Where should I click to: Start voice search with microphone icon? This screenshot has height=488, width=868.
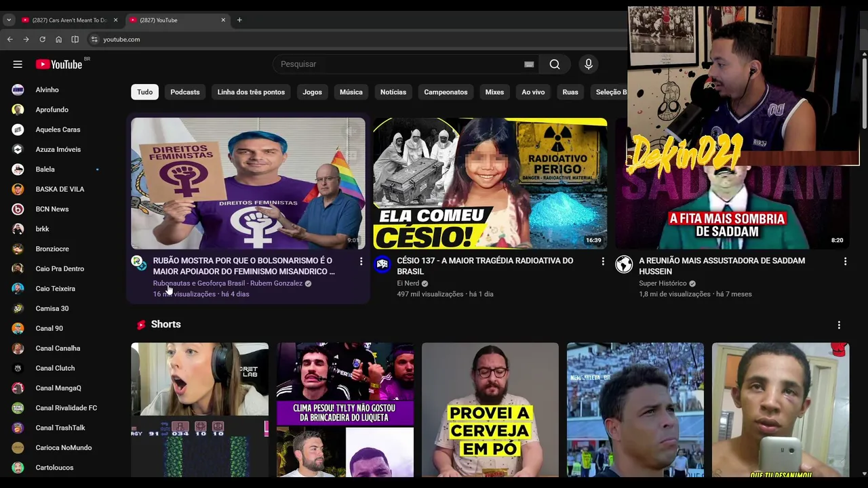(589, 64)
